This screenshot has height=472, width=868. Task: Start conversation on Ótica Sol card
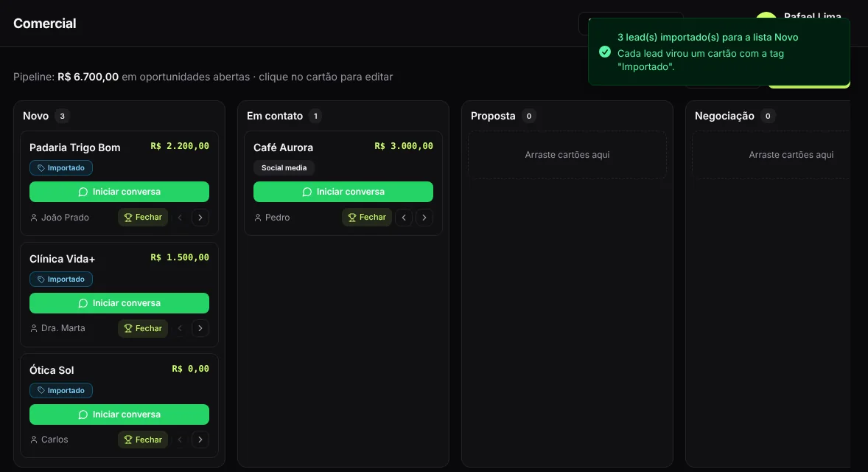[x=119, y=414]
